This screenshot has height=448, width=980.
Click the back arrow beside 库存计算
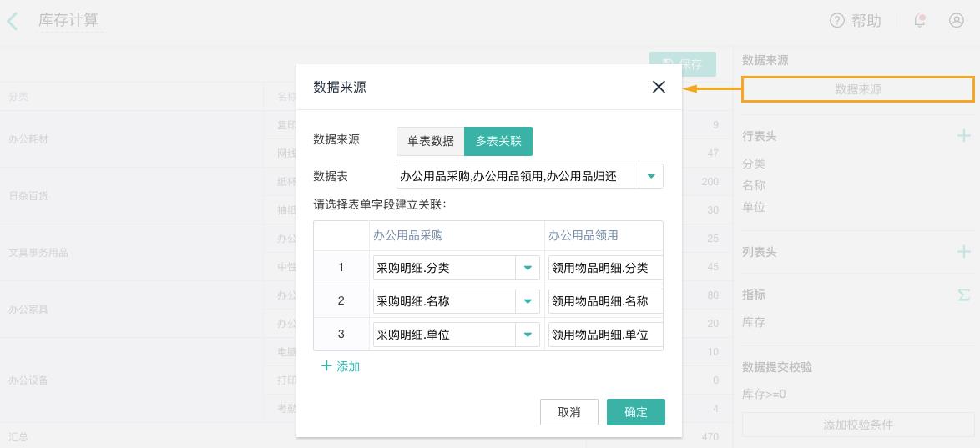(13, 21)
